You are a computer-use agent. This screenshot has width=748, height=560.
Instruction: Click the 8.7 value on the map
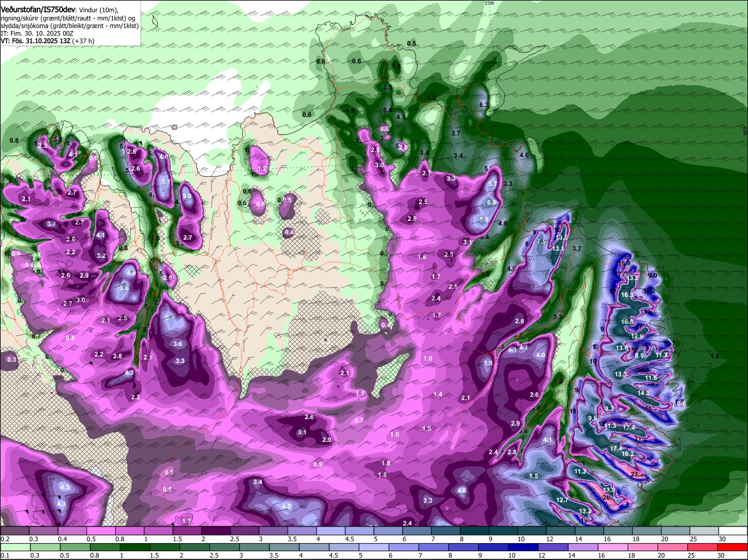click(x=610, y=408)
